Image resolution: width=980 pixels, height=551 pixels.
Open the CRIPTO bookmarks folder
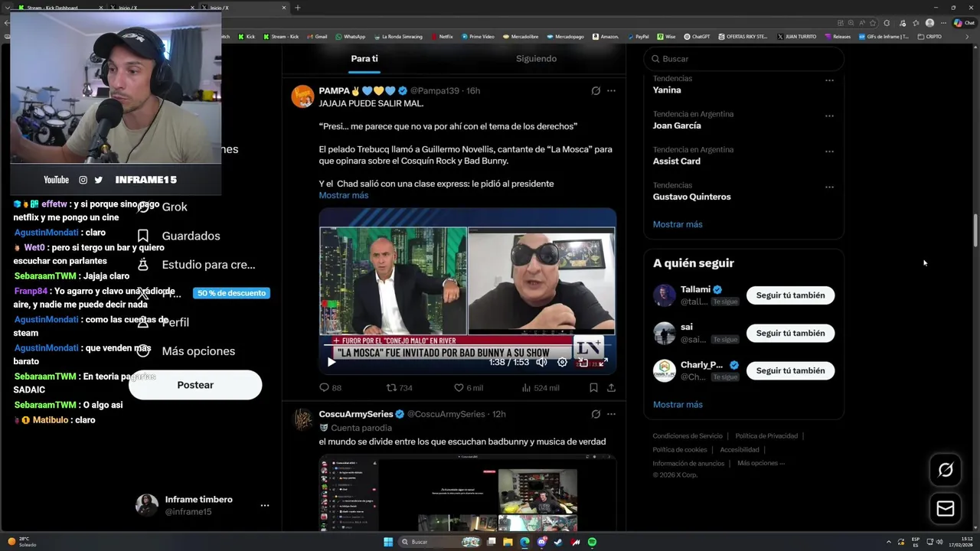coord(929,36)
